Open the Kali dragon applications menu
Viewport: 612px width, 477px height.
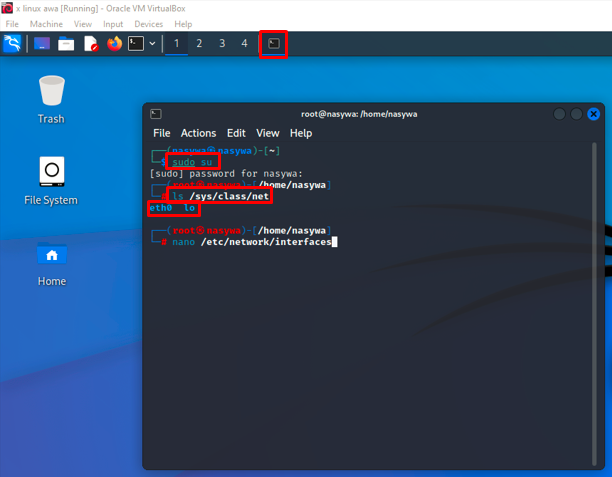coord(12,43)
